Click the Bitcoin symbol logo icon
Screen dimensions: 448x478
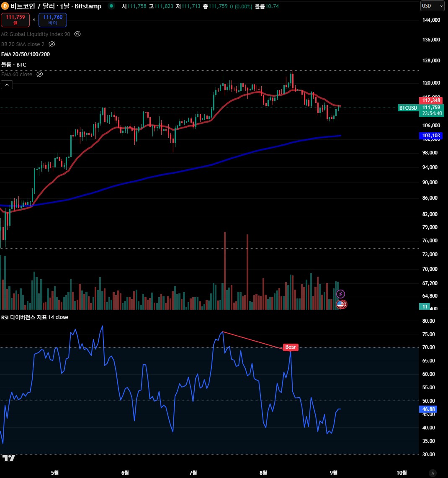click(5, 6)
